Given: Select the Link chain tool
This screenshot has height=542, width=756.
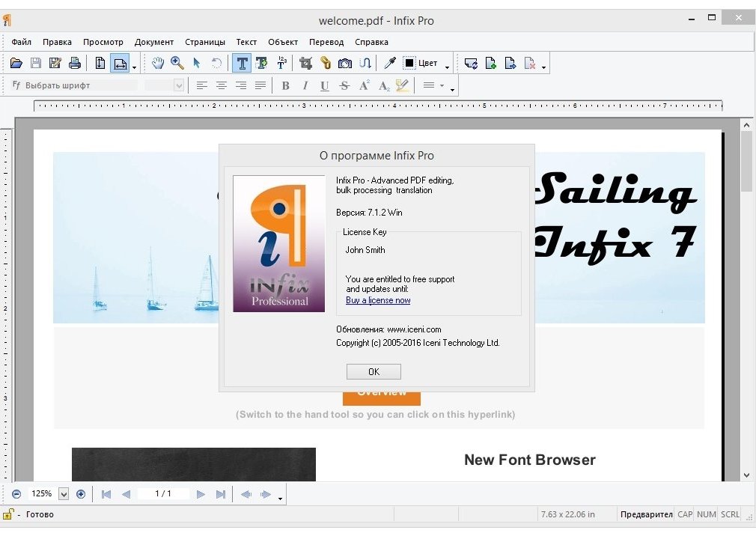Looking at the screenshot, I should pos(326,63).
